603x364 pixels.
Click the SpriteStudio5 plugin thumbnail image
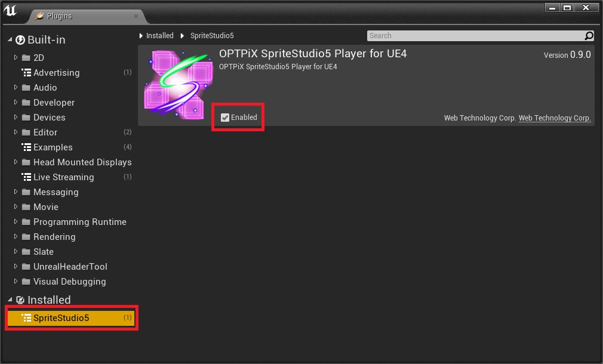point(178,85)
